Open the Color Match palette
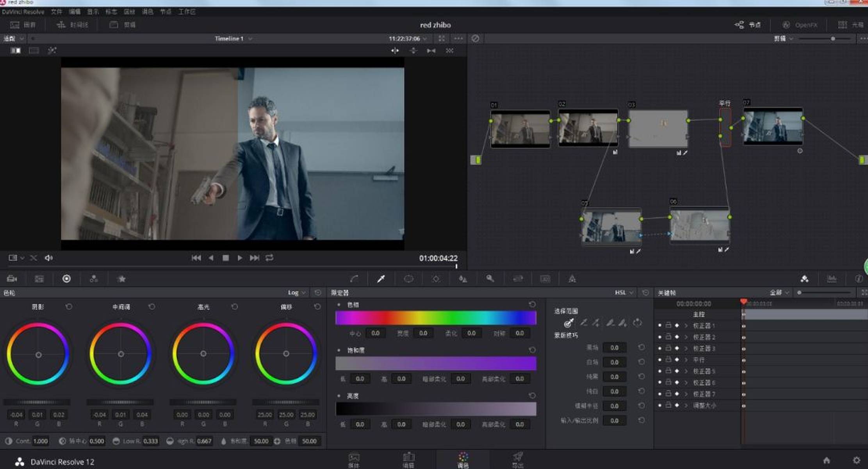This screenshot has height=469, width=868. (x=39, y=279)
